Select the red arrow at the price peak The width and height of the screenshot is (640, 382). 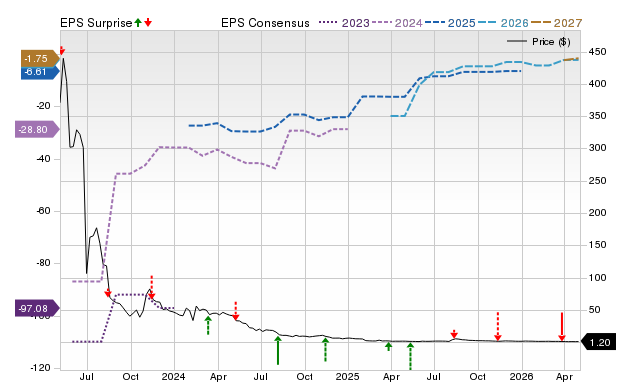[x=62, y=50]
